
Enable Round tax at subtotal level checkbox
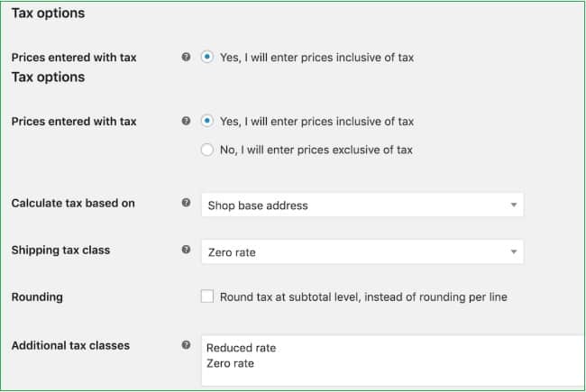[207, 296]
